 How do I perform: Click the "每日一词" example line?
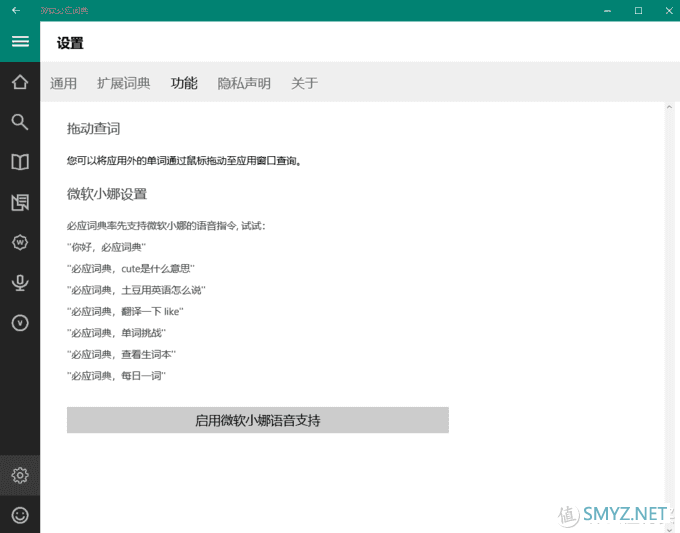(x=116, y=376)
